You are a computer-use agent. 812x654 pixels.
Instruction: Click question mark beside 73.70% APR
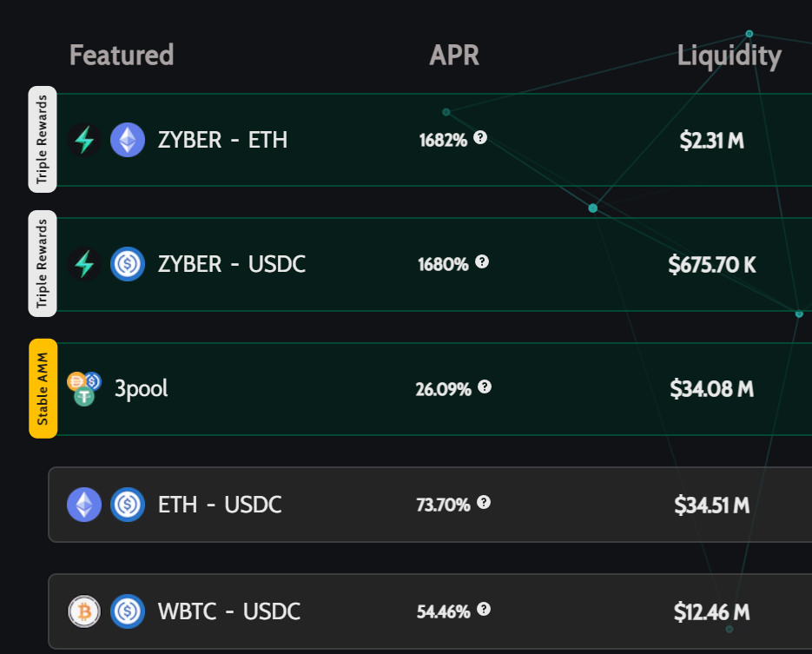(x=484, y=502)
